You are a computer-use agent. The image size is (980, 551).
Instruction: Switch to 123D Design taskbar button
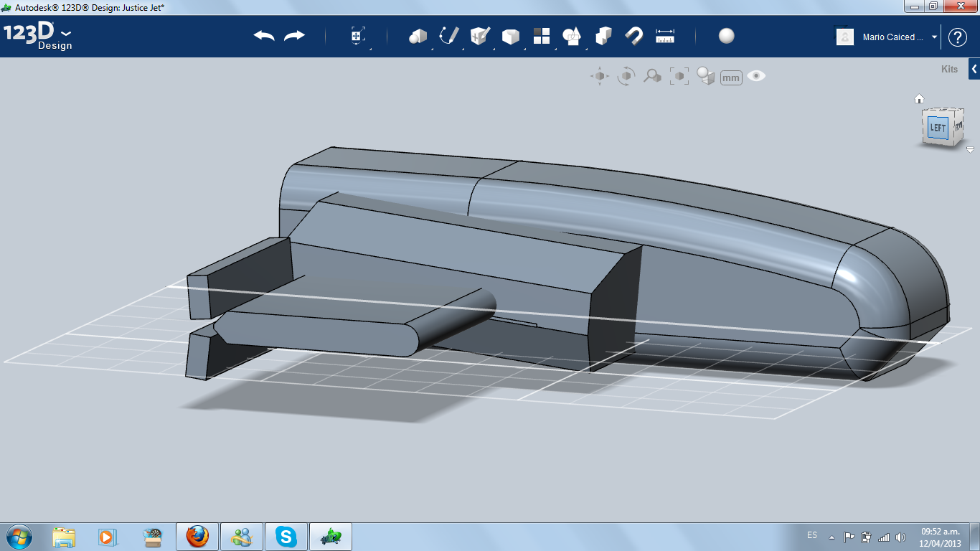[331, 537]
